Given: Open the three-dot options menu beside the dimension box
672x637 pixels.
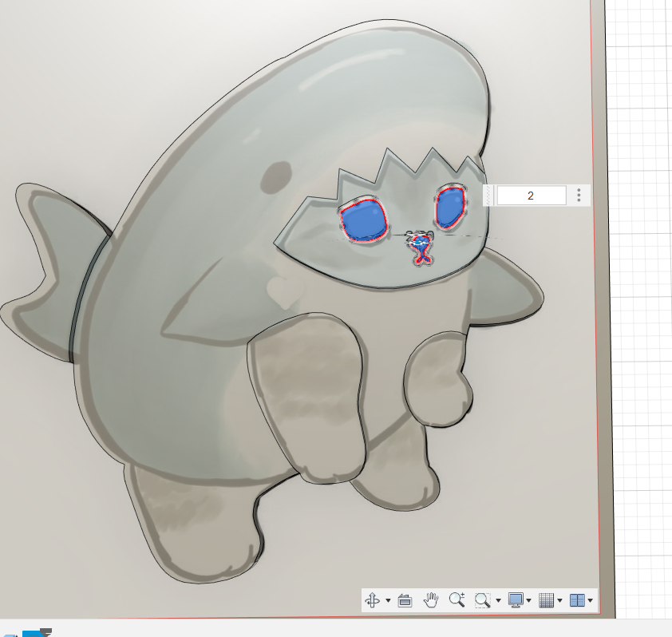Looking at the screenshot, I should coord(580,195).
